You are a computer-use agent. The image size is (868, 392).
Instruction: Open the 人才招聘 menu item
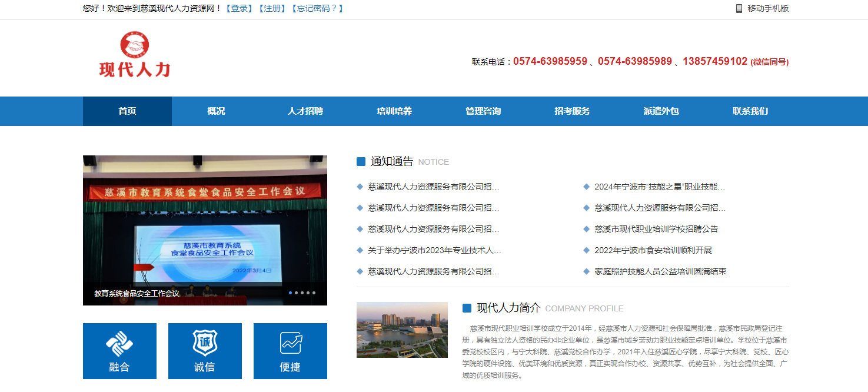(305, 111)
